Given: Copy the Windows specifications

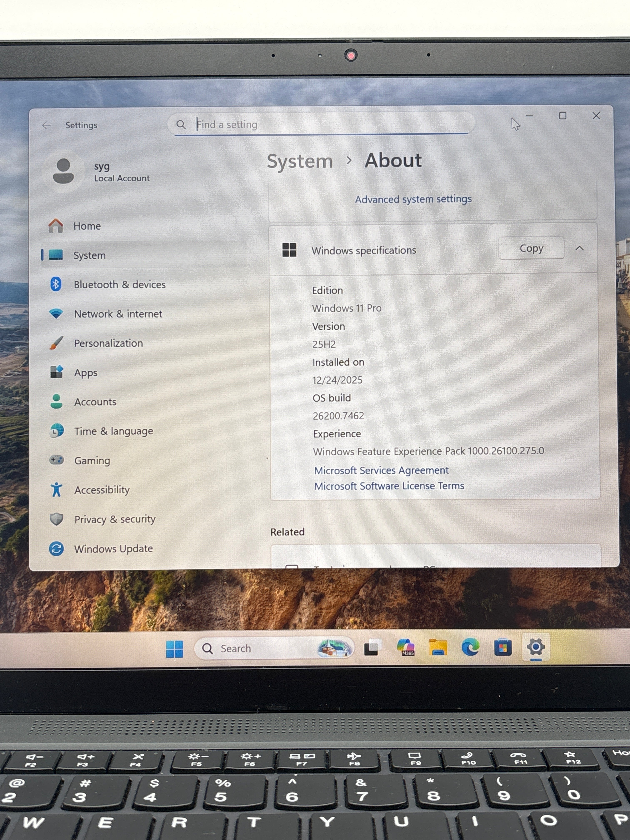Looking at the screenshot, I should [531, 248].
